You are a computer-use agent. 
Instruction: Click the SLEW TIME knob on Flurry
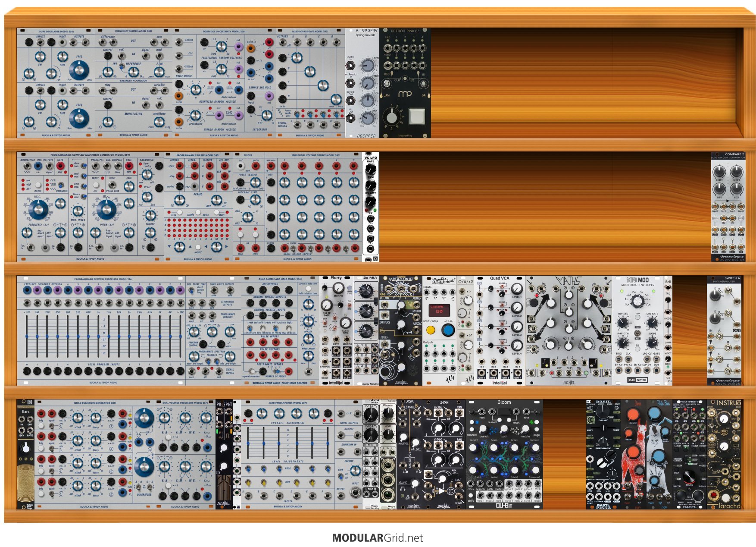coord(345,322)
